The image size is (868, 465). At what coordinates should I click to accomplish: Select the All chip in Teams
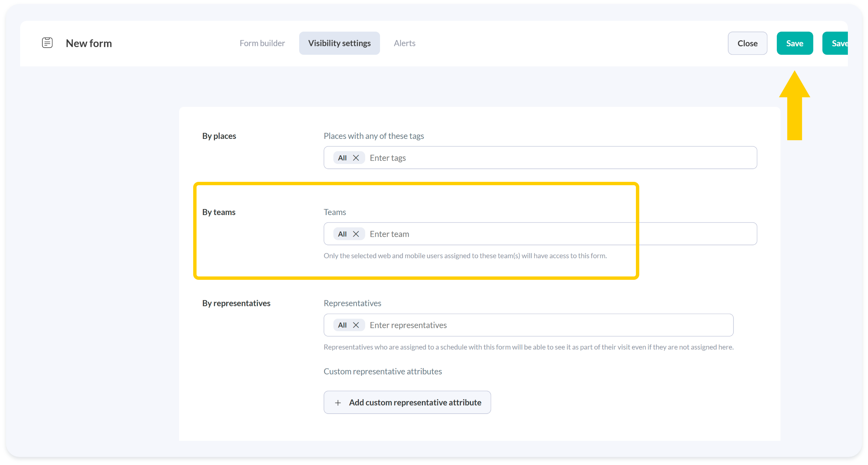342,234
